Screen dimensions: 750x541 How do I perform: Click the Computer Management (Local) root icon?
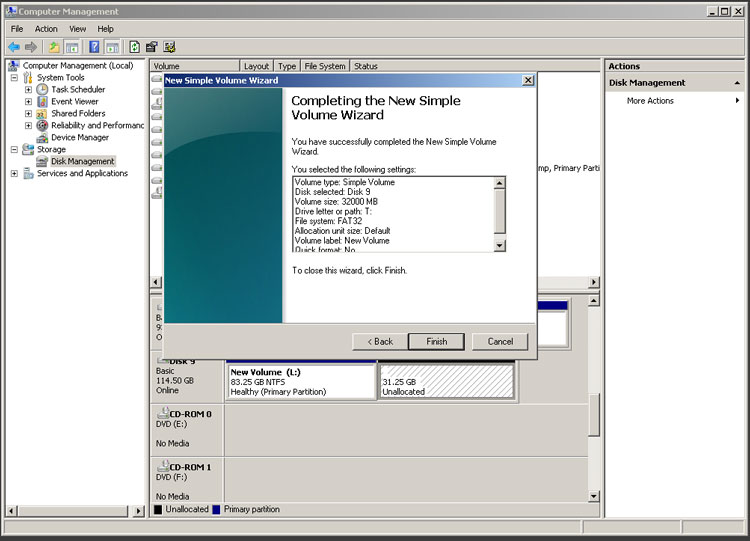click(x=14, y=66)
